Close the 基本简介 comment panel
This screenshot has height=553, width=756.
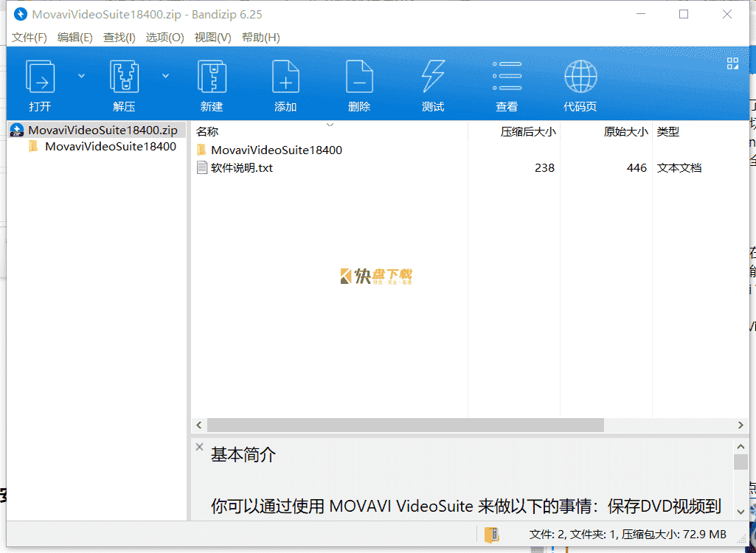[x=200, y=447]
